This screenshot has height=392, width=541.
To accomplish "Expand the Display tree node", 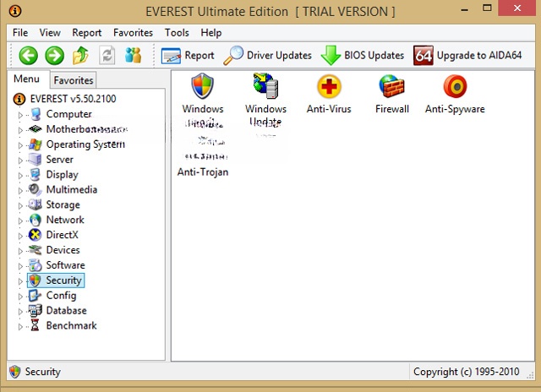I will tap(20, 176).
